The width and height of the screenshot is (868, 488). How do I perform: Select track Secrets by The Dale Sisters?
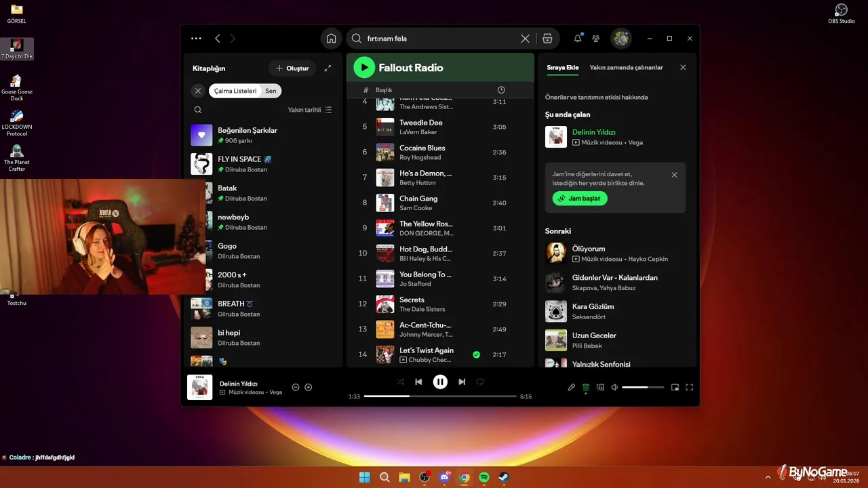tap(440, 304)
